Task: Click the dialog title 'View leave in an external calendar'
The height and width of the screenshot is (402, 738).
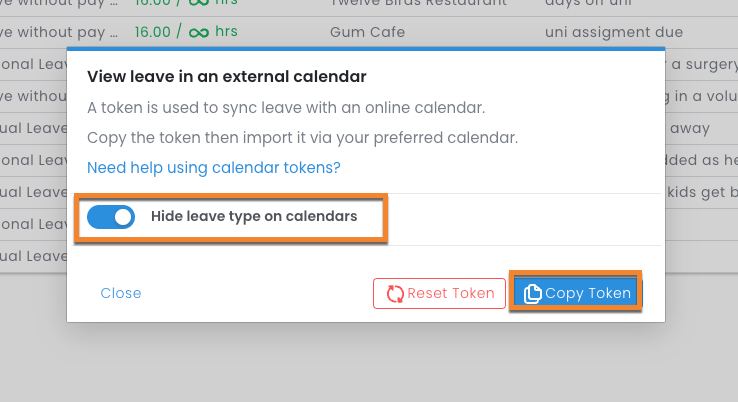Action: pyautogui.click(x=226, y=76)
